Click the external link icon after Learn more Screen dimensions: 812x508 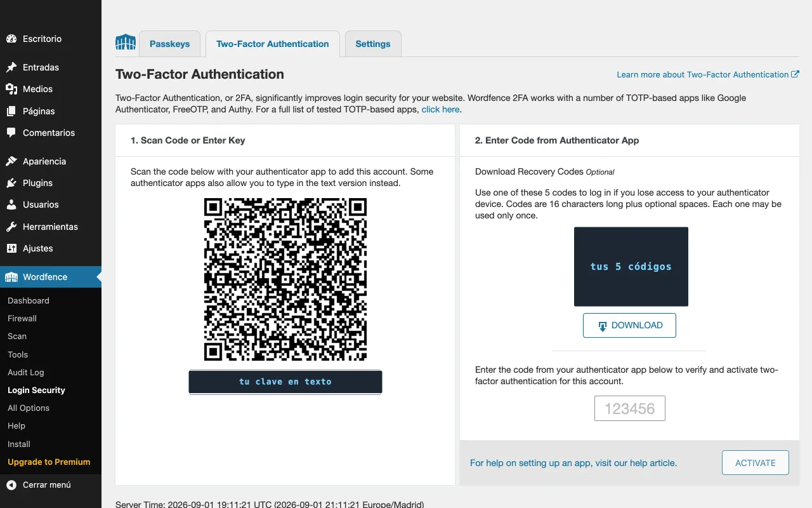pyautogui.click(x=795, y=74)
